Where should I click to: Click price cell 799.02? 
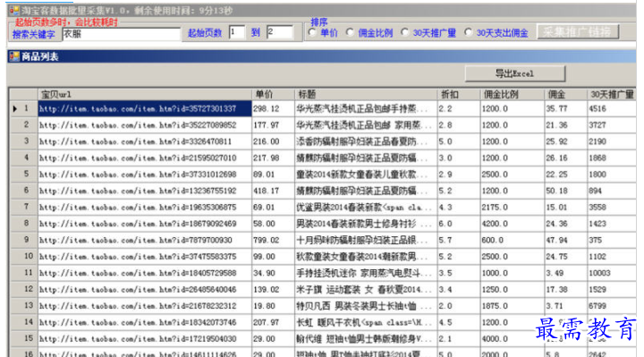coord(273,241)
